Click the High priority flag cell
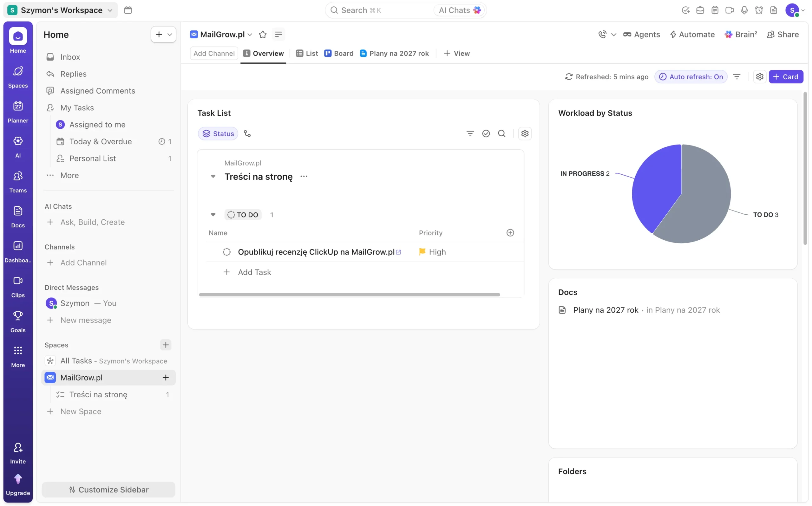 (x=432, y=252)
